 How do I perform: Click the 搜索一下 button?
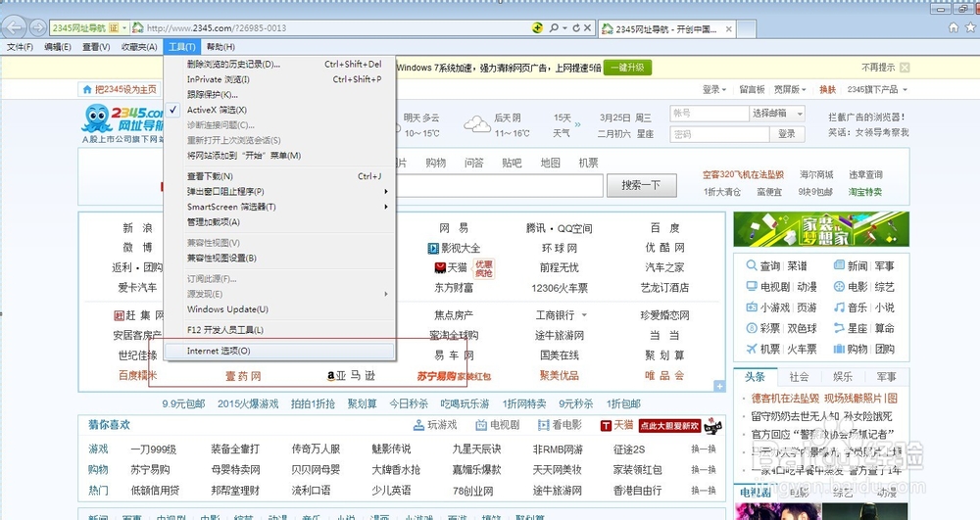pyautogui.click(x=641, y=185)
